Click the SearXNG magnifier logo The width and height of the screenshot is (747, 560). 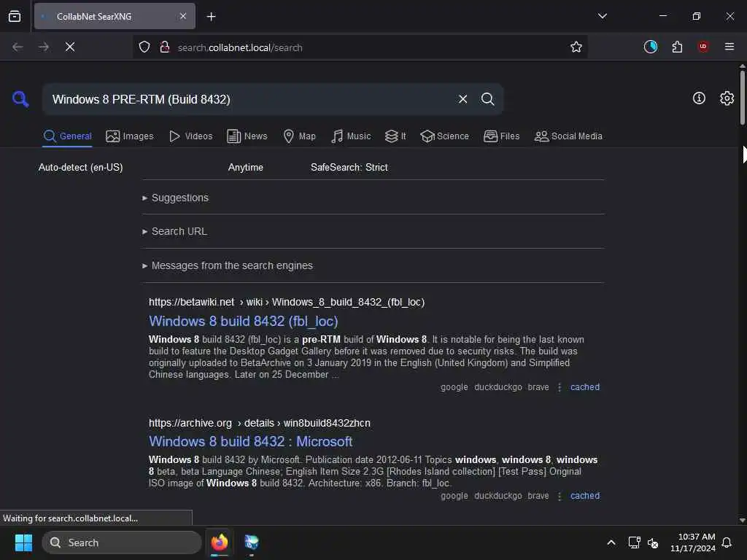[x=20, y=99]
